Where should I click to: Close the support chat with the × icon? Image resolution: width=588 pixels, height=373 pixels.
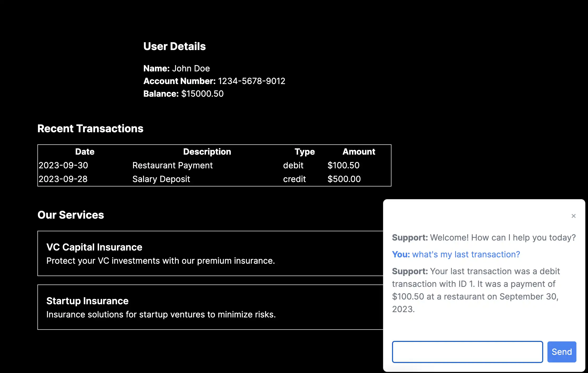click(574, 216)
